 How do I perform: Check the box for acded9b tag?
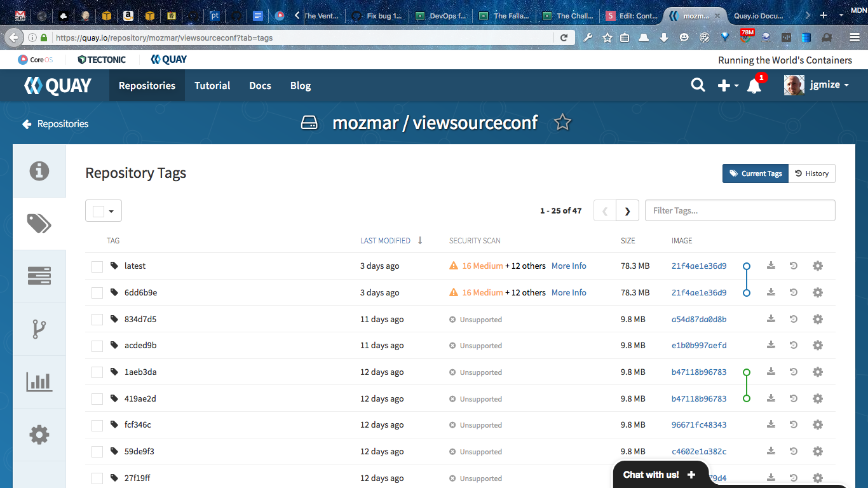tap(97, 346)
